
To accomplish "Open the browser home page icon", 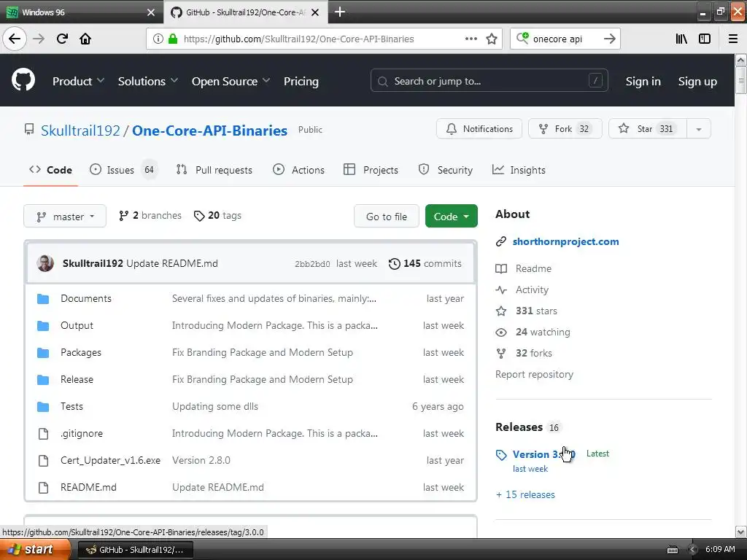I will 85,39.
